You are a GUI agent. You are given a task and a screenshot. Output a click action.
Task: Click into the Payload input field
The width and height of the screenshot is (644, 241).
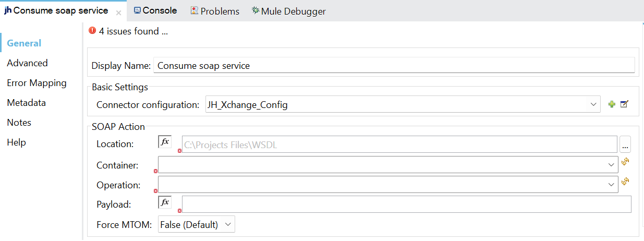(x=406, y=204)
